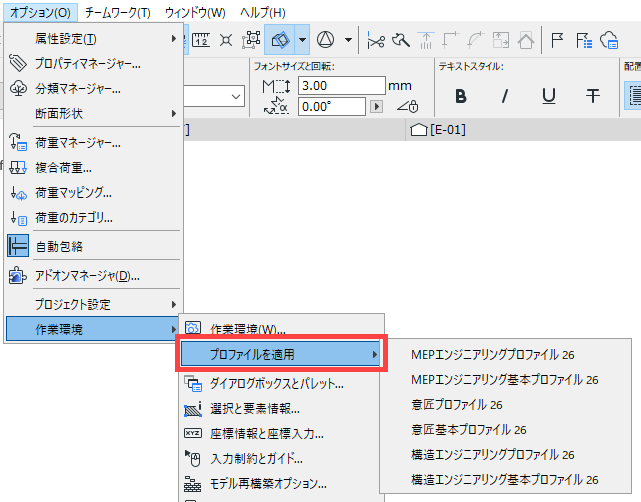Apply 意匠プロファイル 26
Viewport: 641px width, 502px height.
(506, 405)
